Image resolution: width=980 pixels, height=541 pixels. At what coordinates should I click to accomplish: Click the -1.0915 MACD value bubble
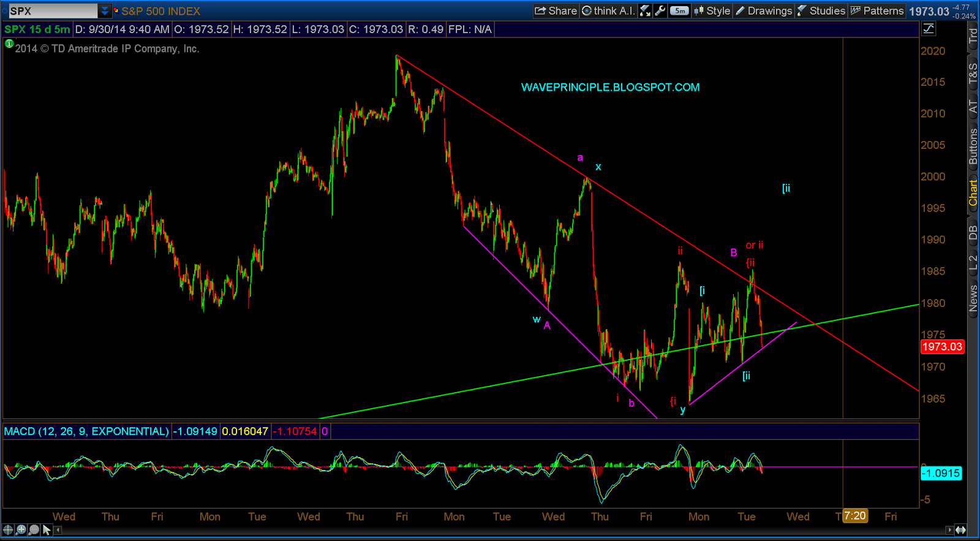pos(941,473)
